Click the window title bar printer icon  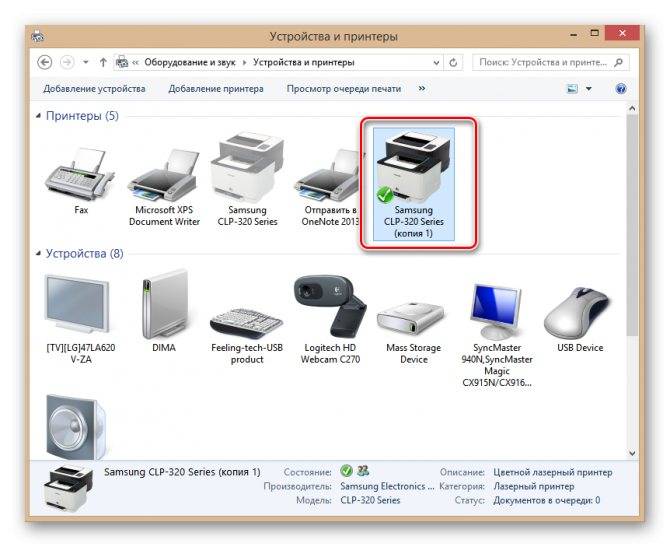coord(38,36)
